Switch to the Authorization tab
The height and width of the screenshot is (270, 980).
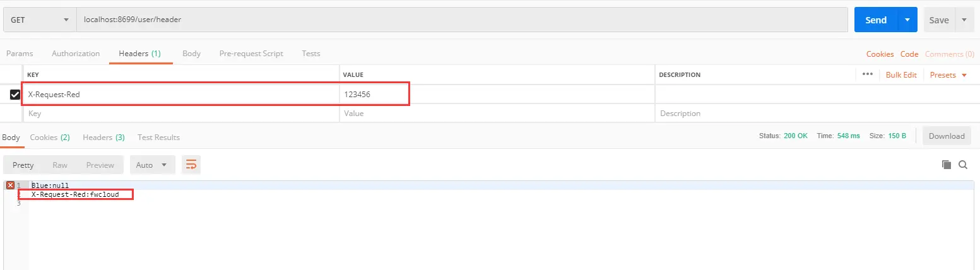76,54
